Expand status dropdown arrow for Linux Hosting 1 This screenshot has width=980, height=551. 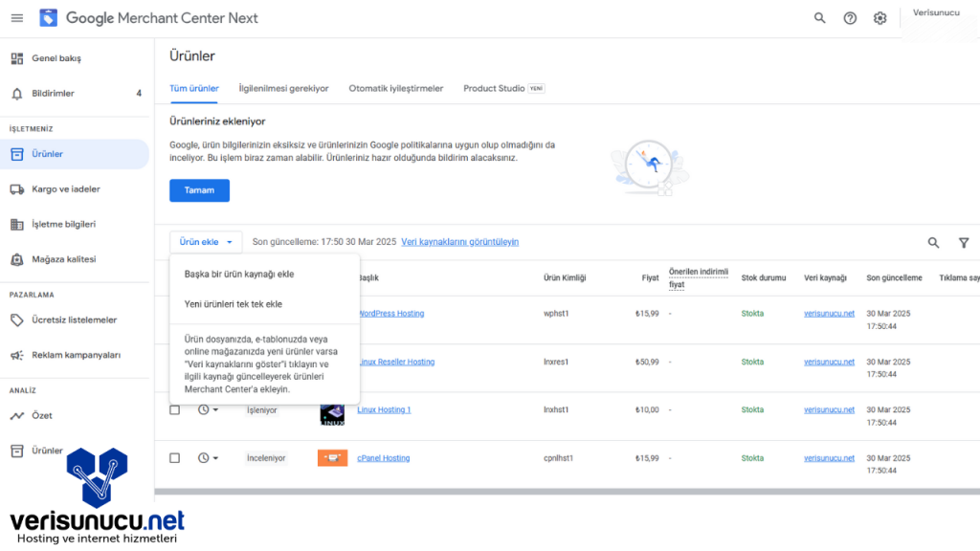coord(215,409)
